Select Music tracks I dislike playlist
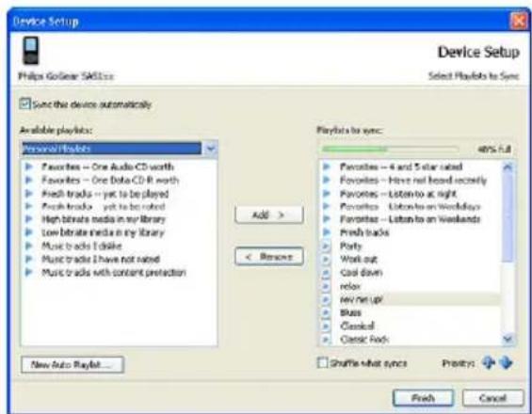 81,246
